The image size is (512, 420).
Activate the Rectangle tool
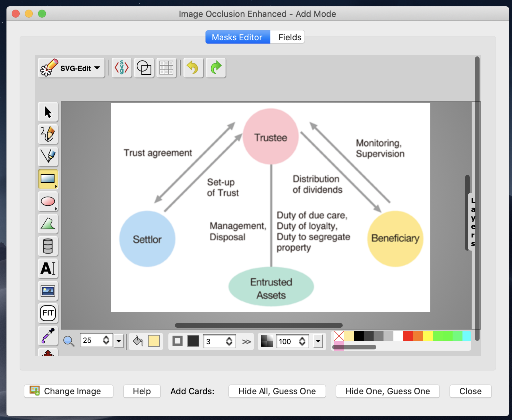[48, 179]
